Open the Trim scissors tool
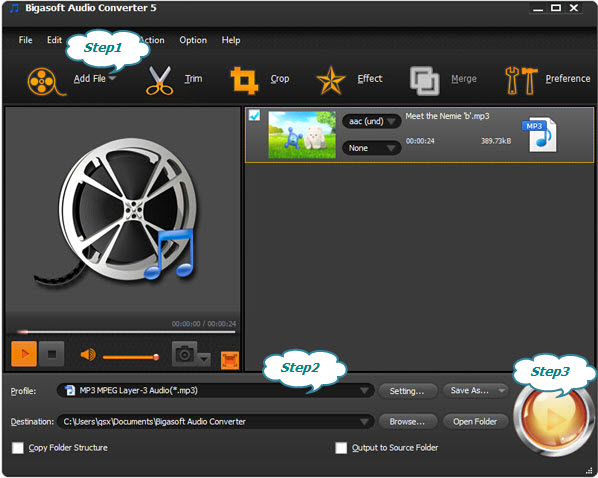Viewport: 598px width, 478px height. [159, 80]
